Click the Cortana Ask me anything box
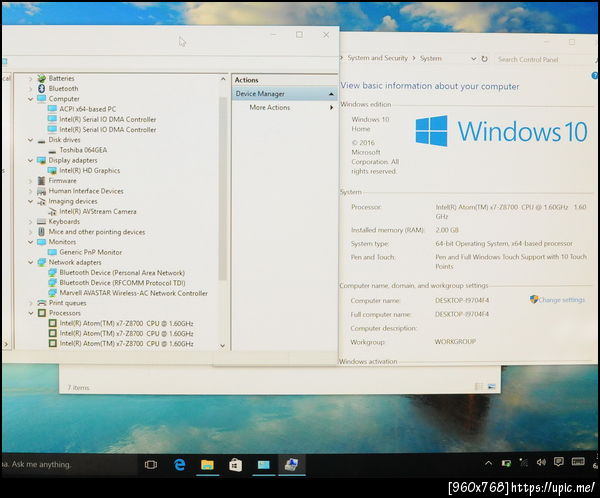This screenshot has height=498, width=600. [x=69, y=465]
